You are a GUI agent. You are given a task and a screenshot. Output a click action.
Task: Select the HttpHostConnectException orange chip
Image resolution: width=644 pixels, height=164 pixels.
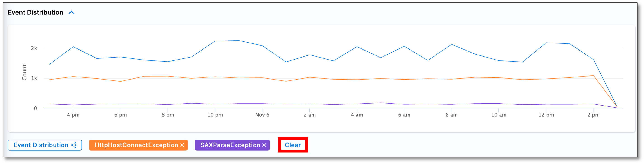coord(136,145)
